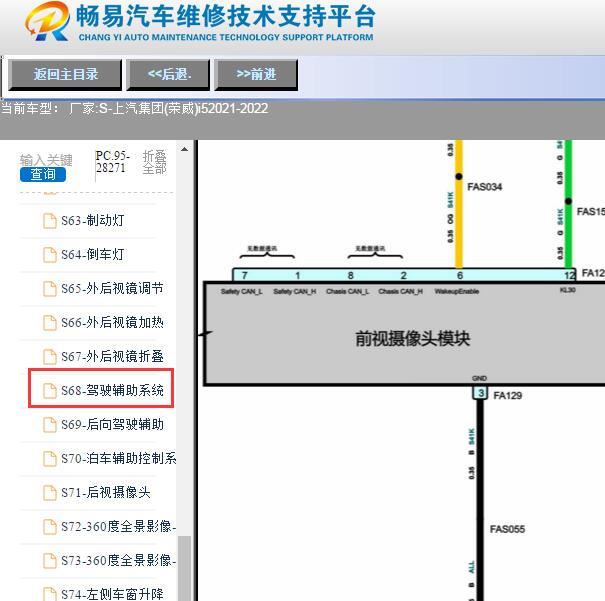The width and height of the screenshot is (605, 601).
Task: Open S68-驾驶辅助系统 document
Action: coord(112,390)
